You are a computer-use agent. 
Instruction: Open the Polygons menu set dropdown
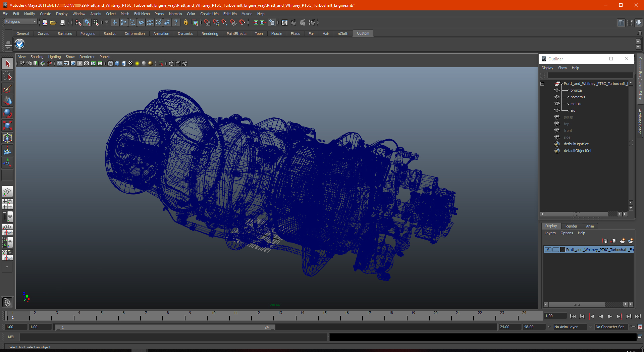(20, 21)
